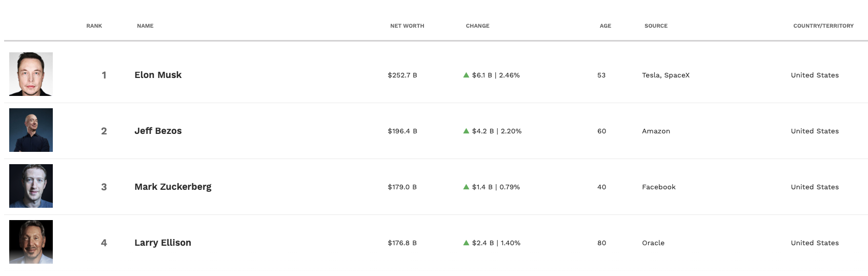Sort table by Age header
This screenshot has height=276, width=868.
click(x=605, y=26)
